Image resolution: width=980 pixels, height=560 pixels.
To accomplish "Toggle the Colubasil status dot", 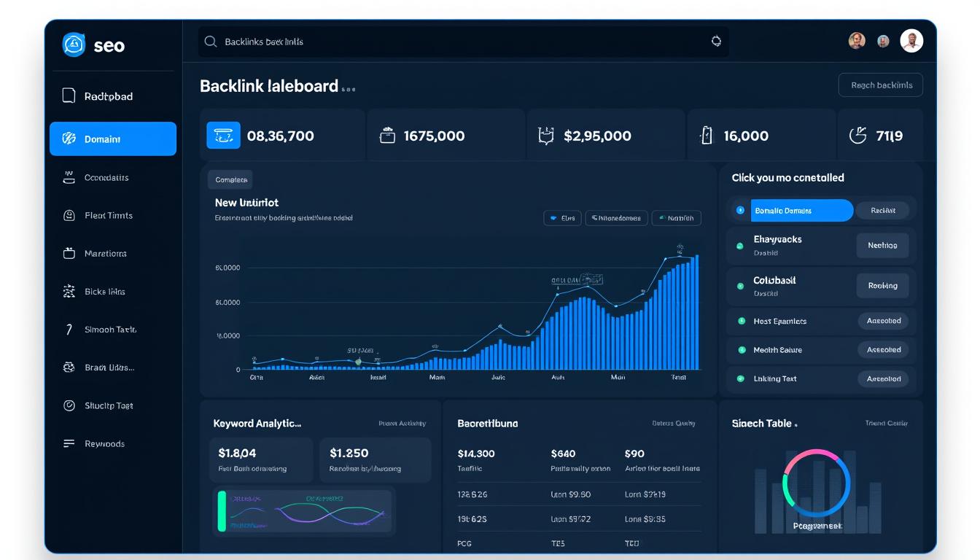I will coord(740,287).
